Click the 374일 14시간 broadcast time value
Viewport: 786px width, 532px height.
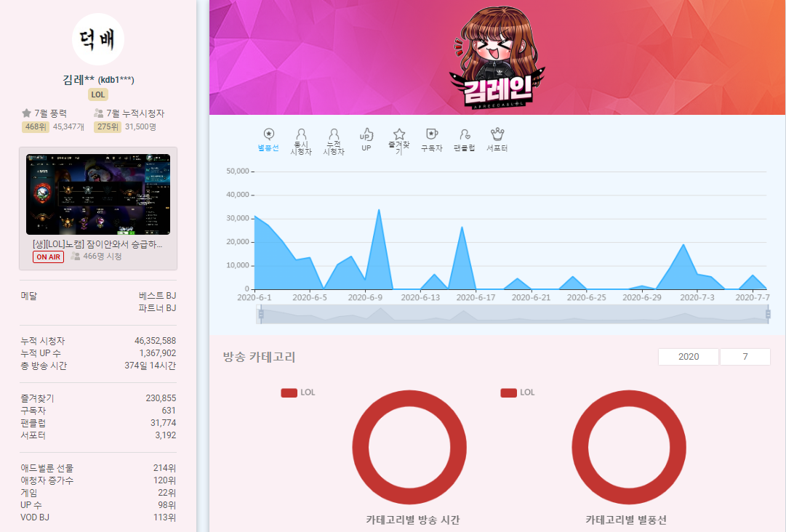pyautogui.click(x=151, y=366)
